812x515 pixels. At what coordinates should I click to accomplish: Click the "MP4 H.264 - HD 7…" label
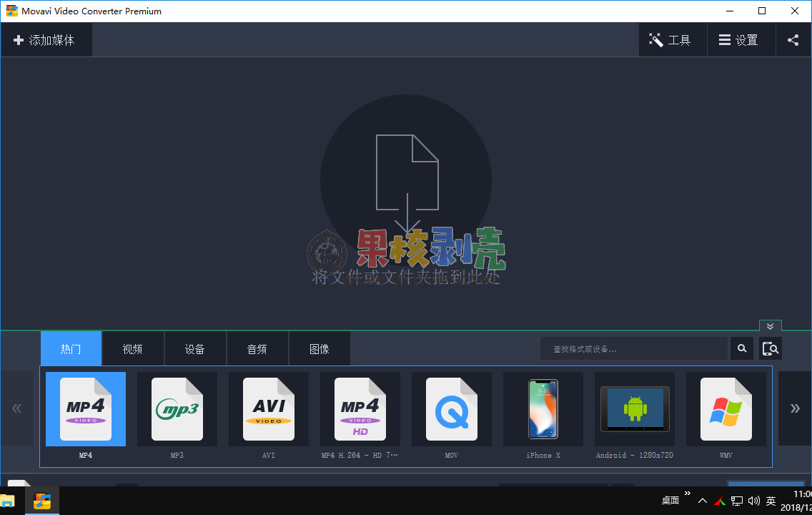[360, 456]
